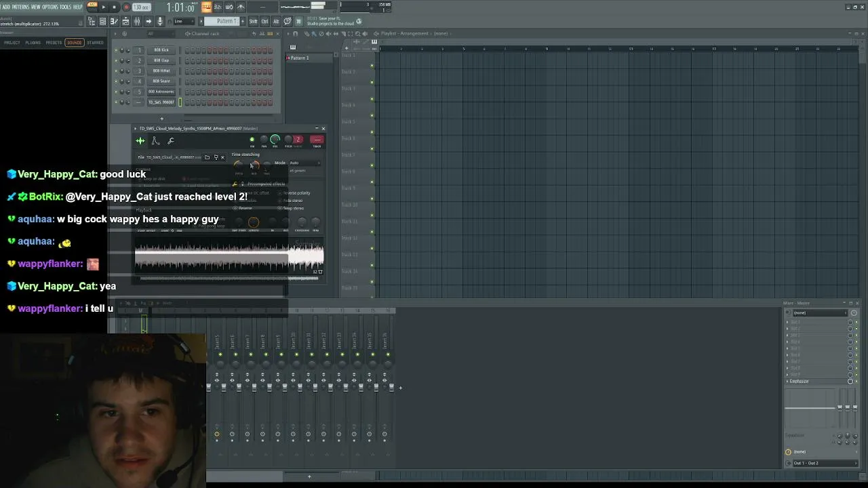Viewport: 868px width, 488px height.
Task: Click the cloud save hint icon
Action: click(x=359, y=22)
